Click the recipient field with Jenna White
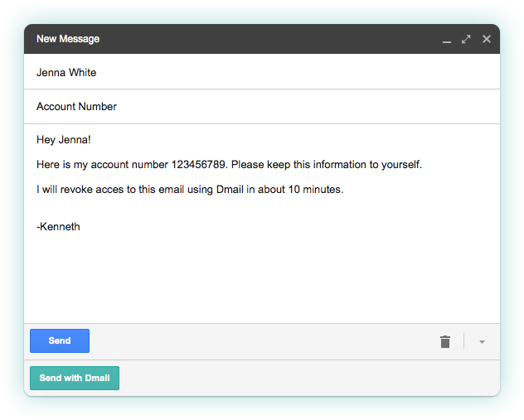The image size is (524, 420). coord(66,73)
